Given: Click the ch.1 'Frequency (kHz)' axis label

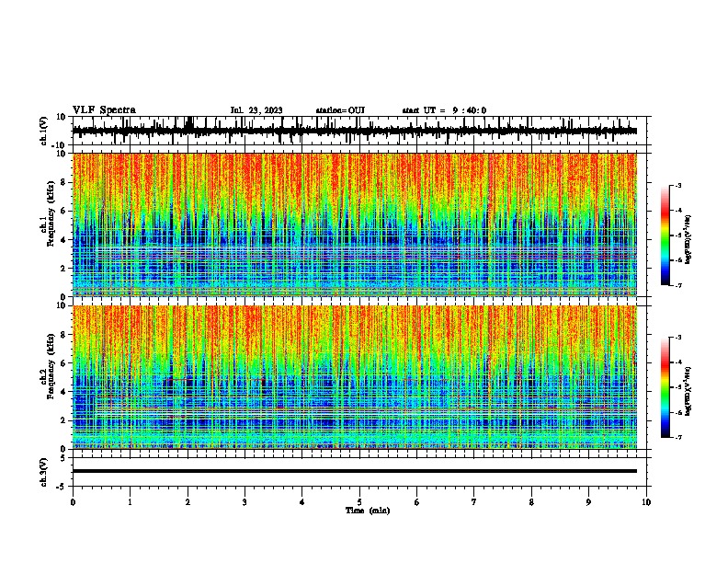Looking at the screenshot, I should click(x=51, y=214).
